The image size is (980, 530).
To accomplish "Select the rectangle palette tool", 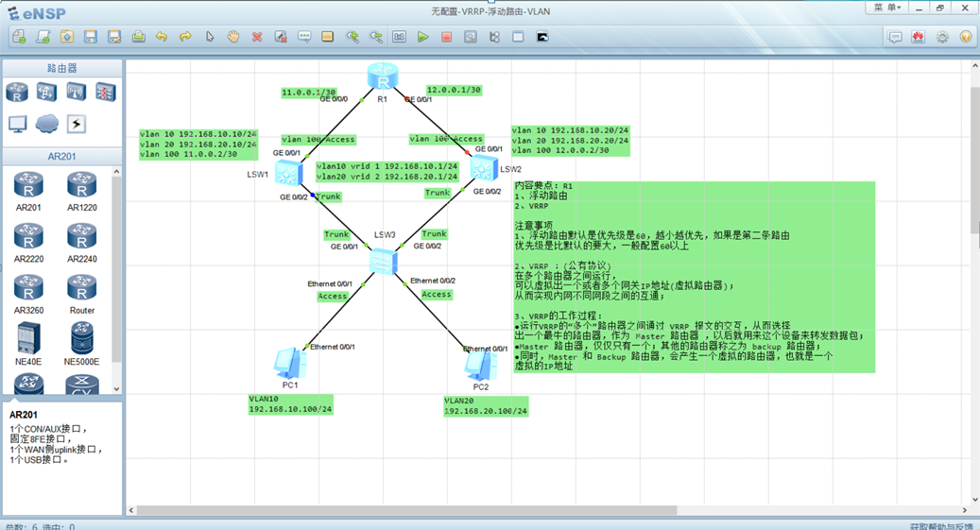I will pos(328,37).
